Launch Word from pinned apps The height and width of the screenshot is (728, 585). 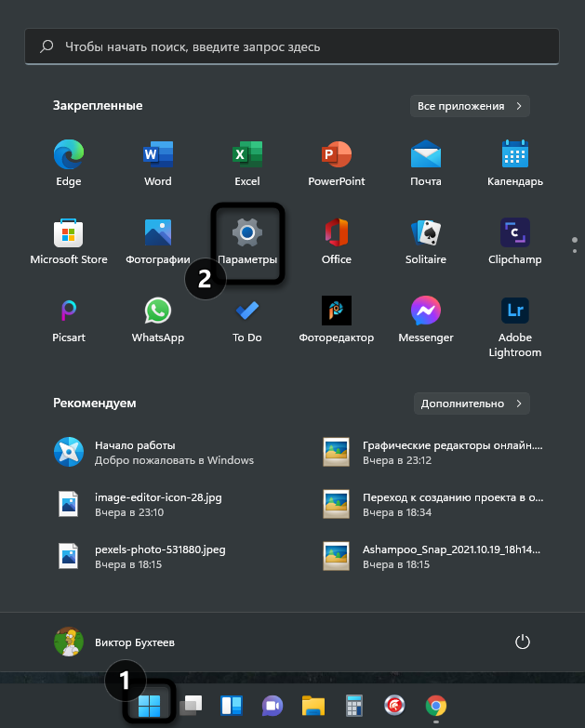point(158,163)
